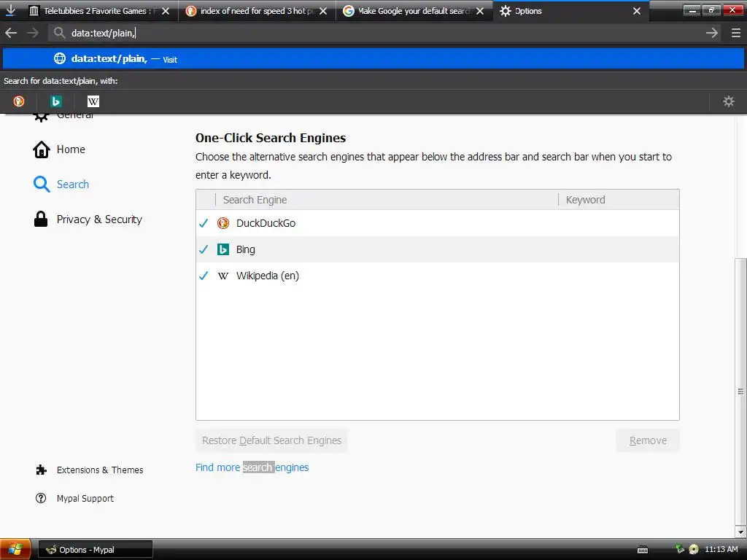Open Extensions & Themes link
747x560 pixels.
(99, 470)
